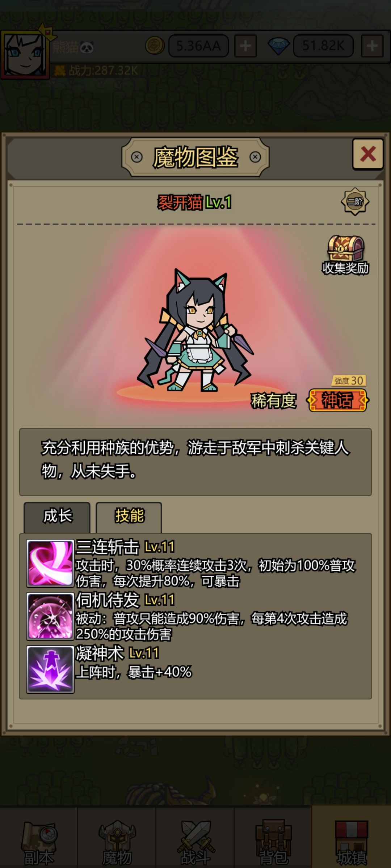Close the 魔物图鉴 panel
The image size is (391, 868).
pyautogui.click(x=368, y=154)
